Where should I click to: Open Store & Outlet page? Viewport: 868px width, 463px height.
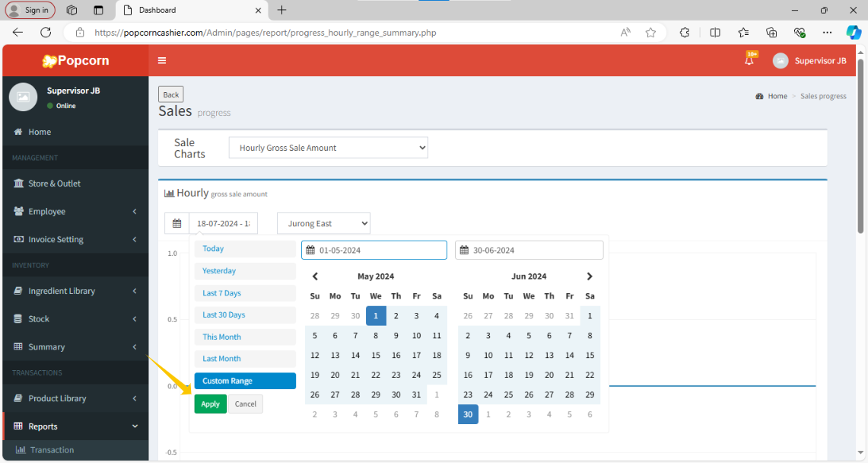pyautogui.click(x=75, y=184)
